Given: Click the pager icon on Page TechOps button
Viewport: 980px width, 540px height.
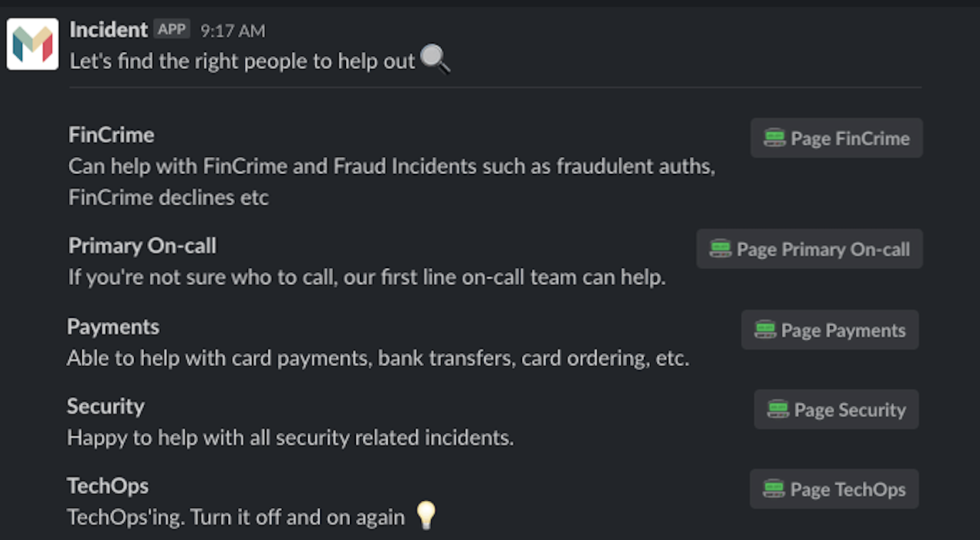Looking at the screenshot, I should coord(773,489).
